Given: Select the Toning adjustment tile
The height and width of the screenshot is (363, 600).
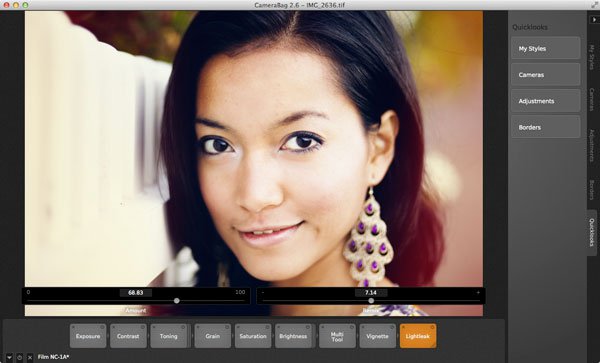Looking at the screenshot, I should 169,336.
